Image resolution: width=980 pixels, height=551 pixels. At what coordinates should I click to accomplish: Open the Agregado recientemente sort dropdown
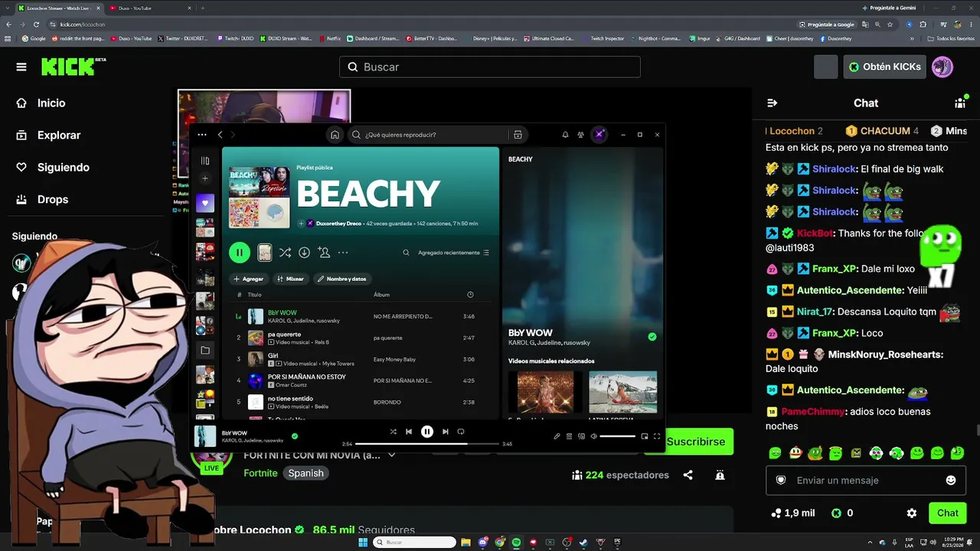[453, 253]
